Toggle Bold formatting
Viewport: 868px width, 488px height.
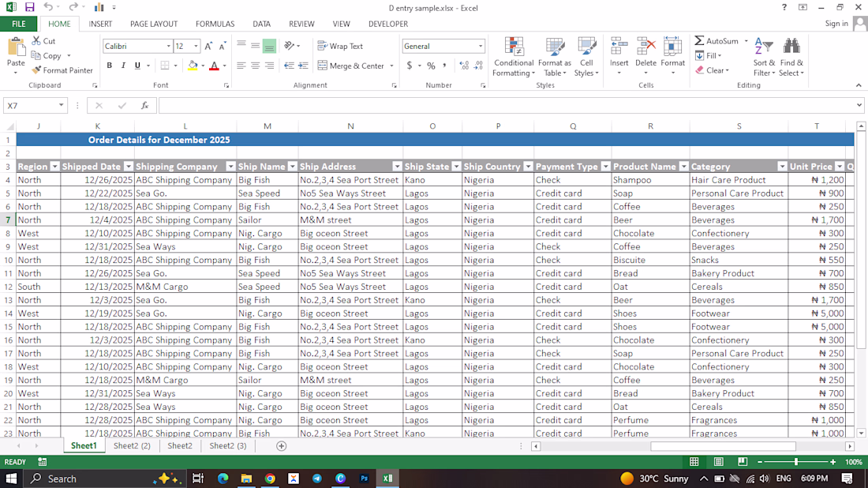pos(110,66)
